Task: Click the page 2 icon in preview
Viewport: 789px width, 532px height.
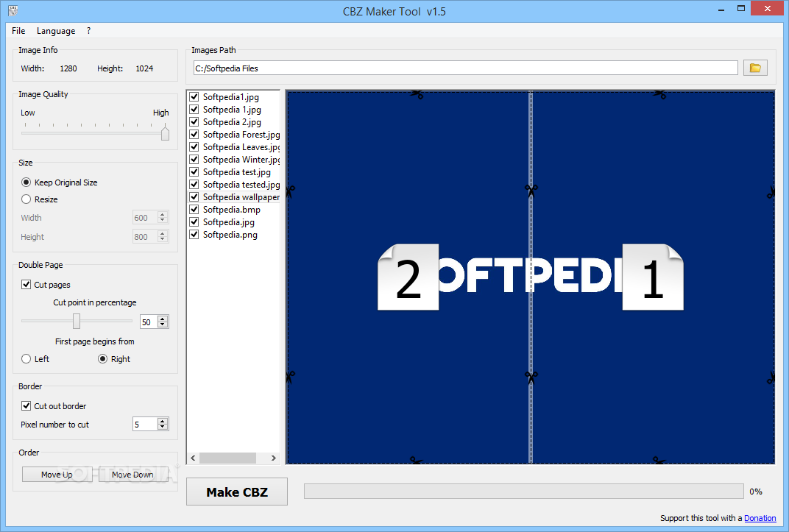Action: 408,277
